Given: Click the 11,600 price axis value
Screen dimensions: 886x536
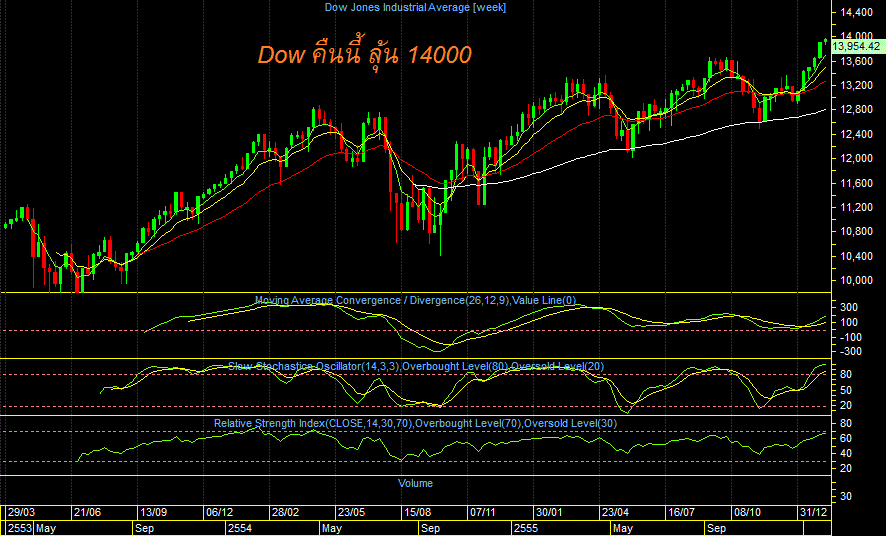Looking at the screenshot, I should [856, 183].
